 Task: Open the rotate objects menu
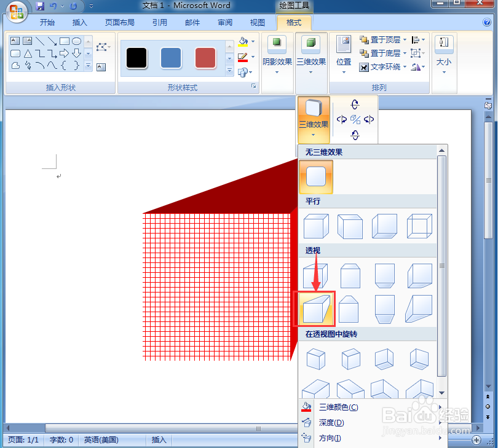[417, 66]
